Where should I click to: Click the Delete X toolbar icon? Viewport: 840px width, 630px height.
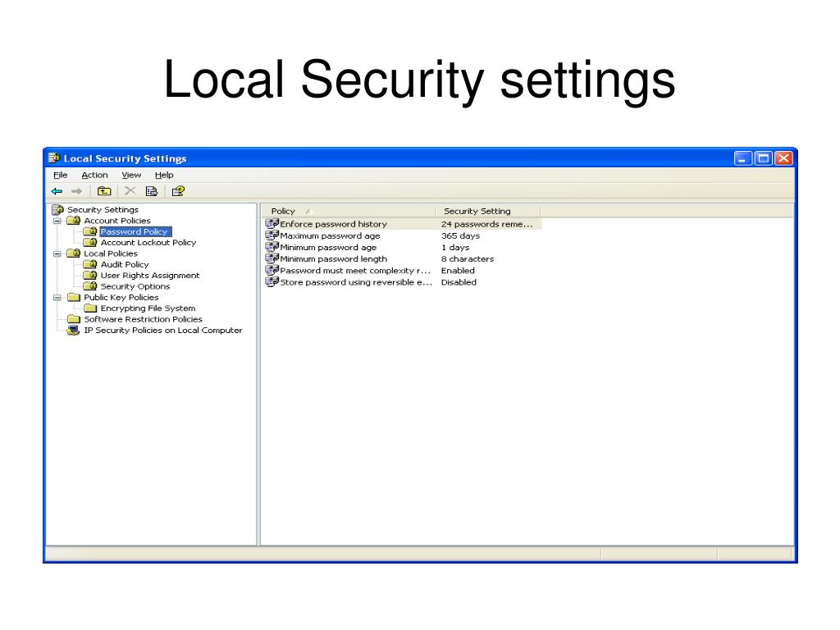click(x=130, y=190)
